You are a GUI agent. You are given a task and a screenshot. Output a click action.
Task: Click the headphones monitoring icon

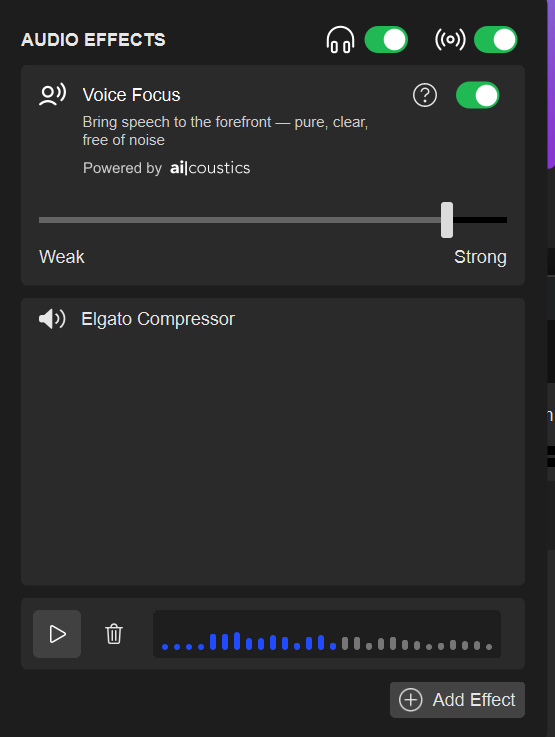coord(340,39)
